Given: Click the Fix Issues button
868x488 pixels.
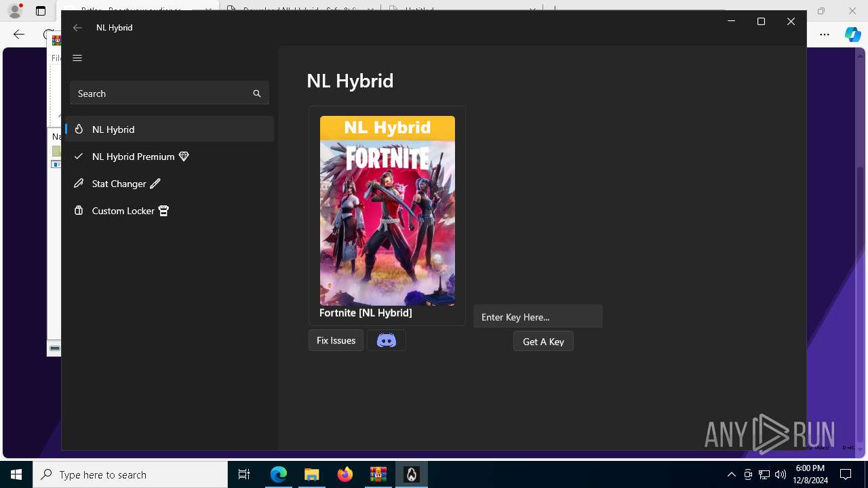Looking at the screenshot, I should click(x=336, y=340).
